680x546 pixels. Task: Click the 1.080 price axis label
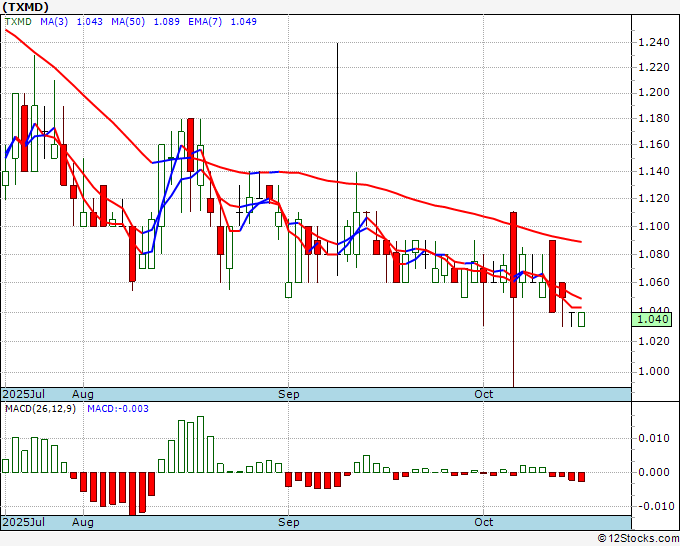coord(654,254)
